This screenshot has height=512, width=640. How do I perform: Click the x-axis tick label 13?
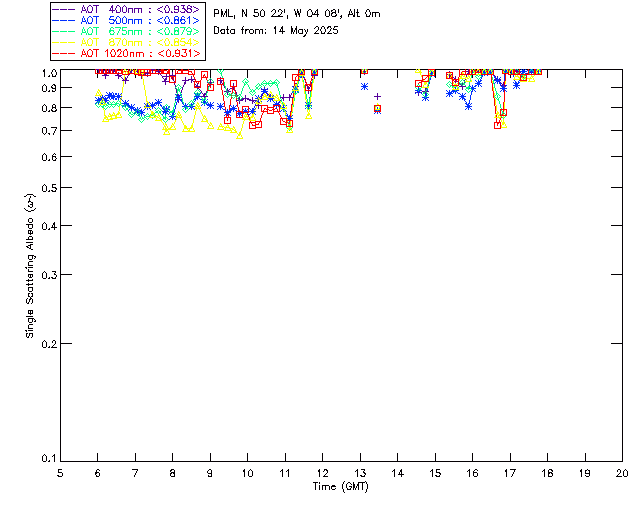360,473
